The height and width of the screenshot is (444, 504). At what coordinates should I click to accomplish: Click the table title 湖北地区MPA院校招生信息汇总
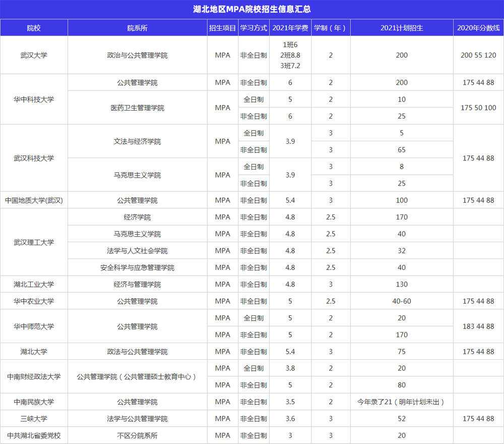pyautogui.click(x=252, y=9)
